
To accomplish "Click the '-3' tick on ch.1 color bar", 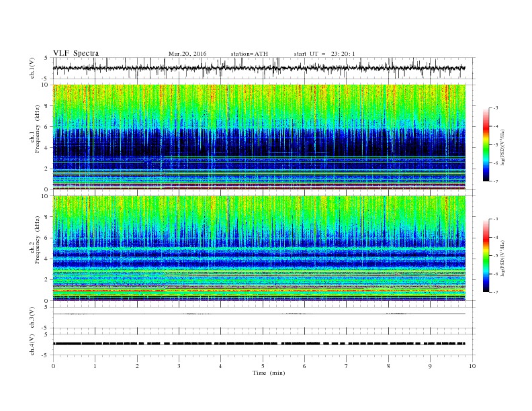I will pos(496,108).
